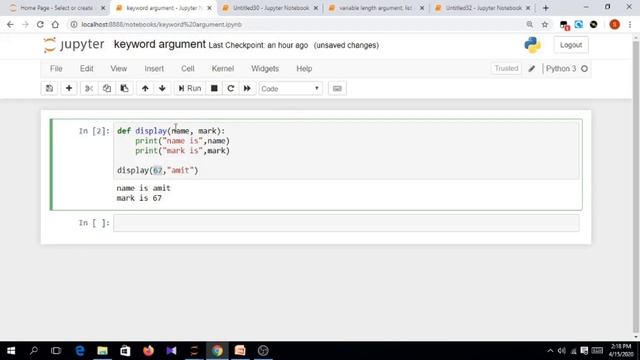Click the In [2] cell prompt
640x360 pixels.
(x=94, y=131)
